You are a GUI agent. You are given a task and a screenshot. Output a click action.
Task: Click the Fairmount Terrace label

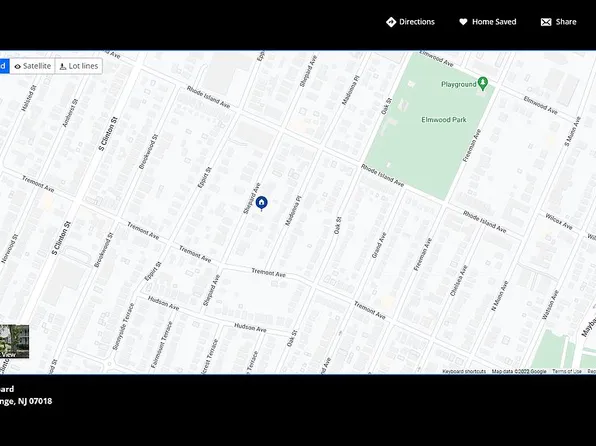[x=162, y=345]
